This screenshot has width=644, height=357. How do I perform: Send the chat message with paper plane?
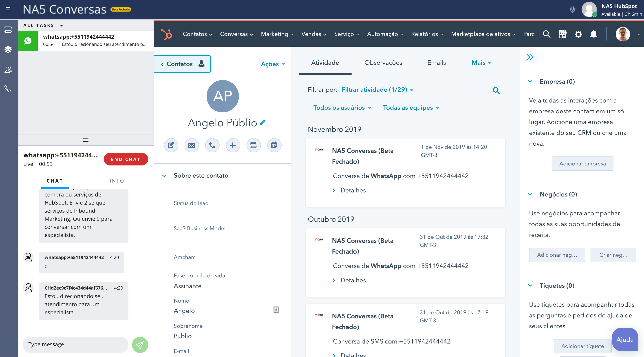point(140,345)
